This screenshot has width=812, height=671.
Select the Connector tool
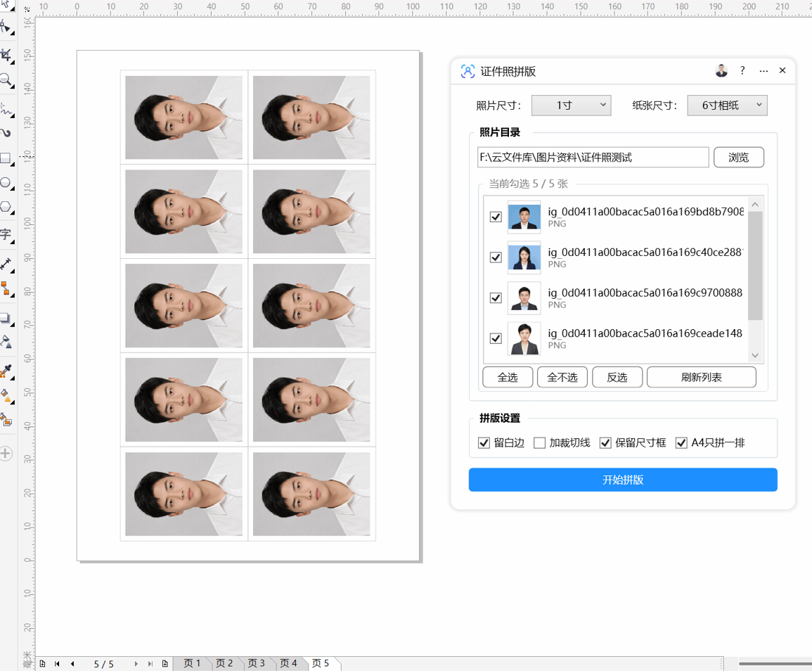pyautogui.click(x=5, y=288)
